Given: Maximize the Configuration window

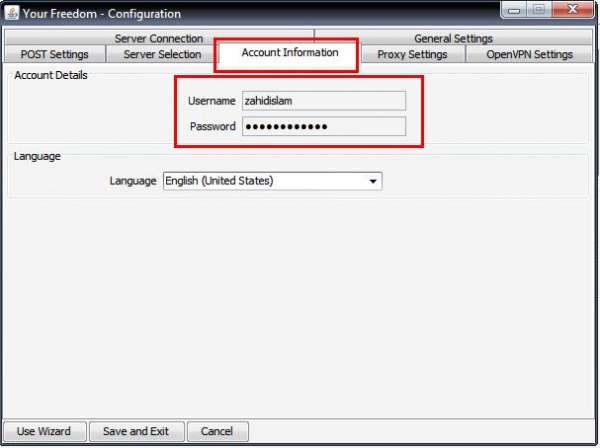Looking at the screenshot, I should coord(539,10).
